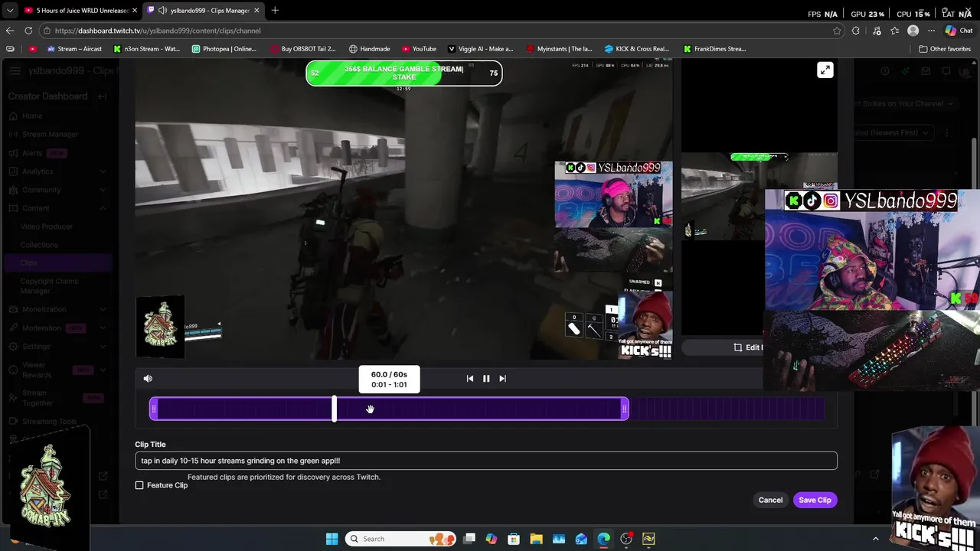This screenshot has height=551, width=980.
Task: Open Edge settings and more menu
Action: coord(931,31)
